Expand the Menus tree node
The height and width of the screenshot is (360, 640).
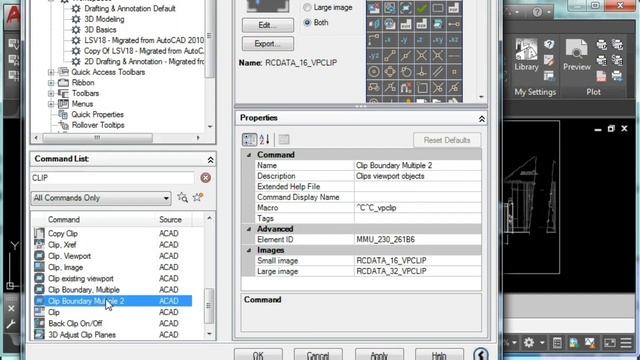click(51, 104)
